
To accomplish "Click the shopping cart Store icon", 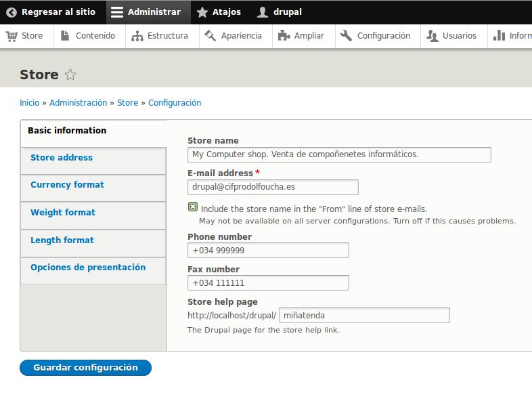I will pos(12,36).
